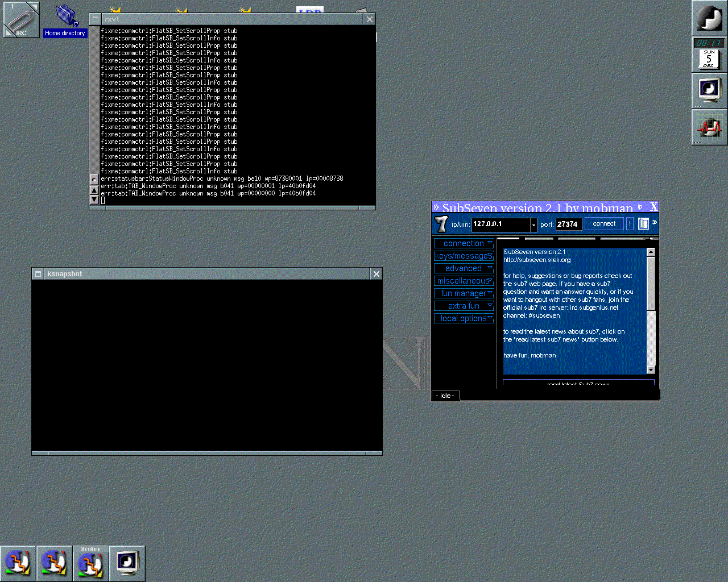728x582 pixels.
Task: Click the rxvt scrollbar down arrow
Action: click(x=94, y=199)
